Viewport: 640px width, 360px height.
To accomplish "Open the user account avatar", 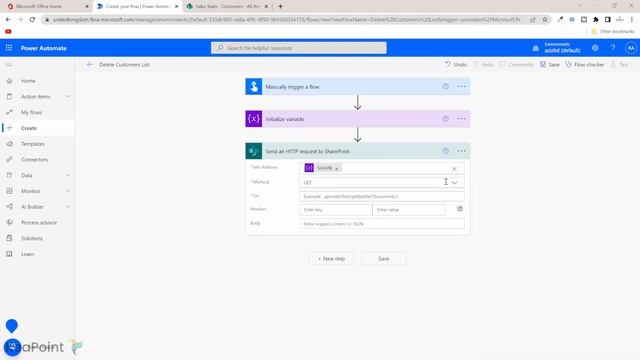I will (x=631, y=48).
